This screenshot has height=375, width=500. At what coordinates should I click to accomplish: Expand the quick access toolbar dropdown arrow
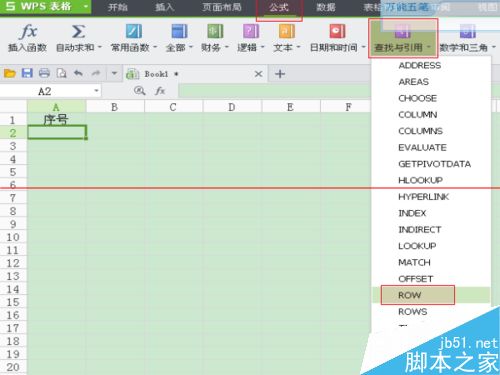pyautogui.click(x=114, y=73)
